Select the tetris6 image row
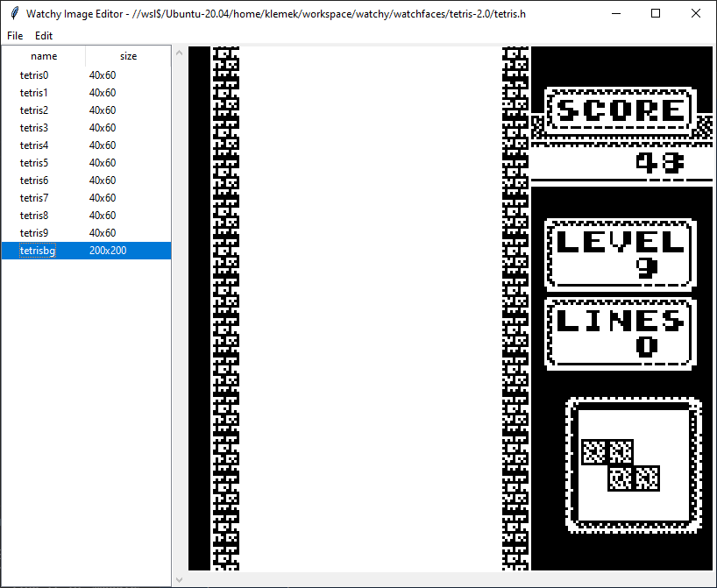This screenshot has height=588, width=717. point(87,181)
